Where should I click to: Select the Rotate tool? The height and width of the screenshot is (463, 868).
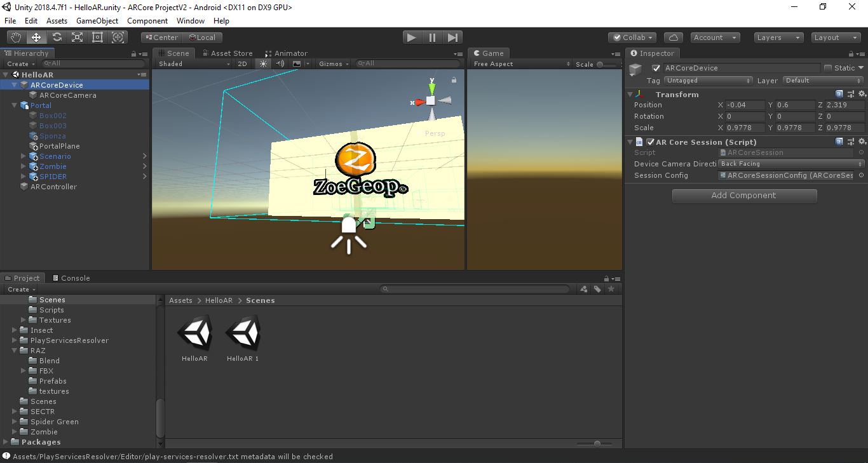click(57, 37)
